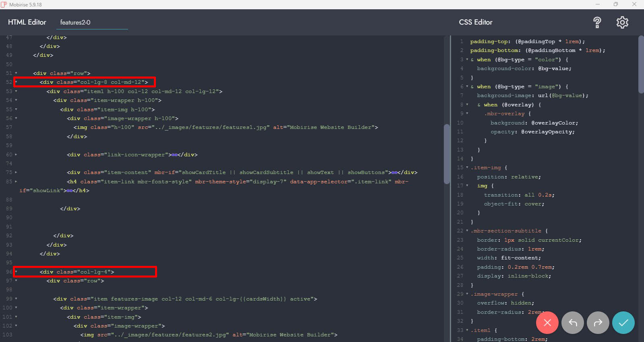Expand the folded block on HTML line 60

[x=16, y=155]
